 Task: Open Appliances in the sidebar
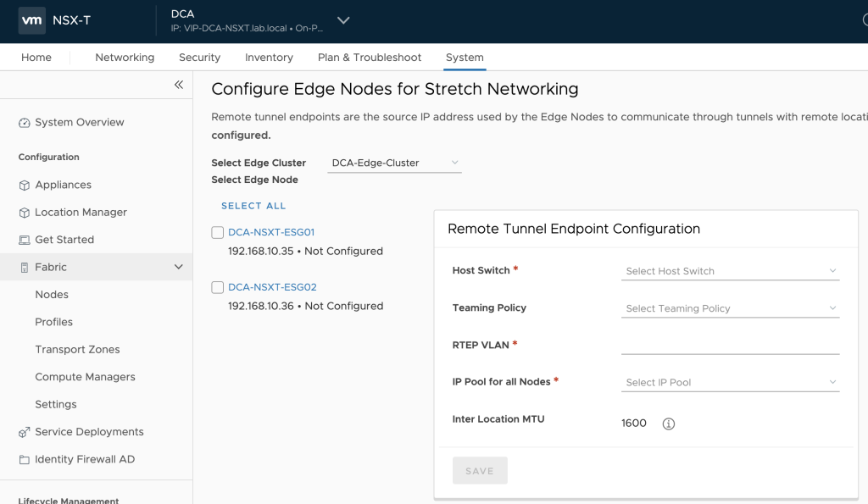click(63, 185)
